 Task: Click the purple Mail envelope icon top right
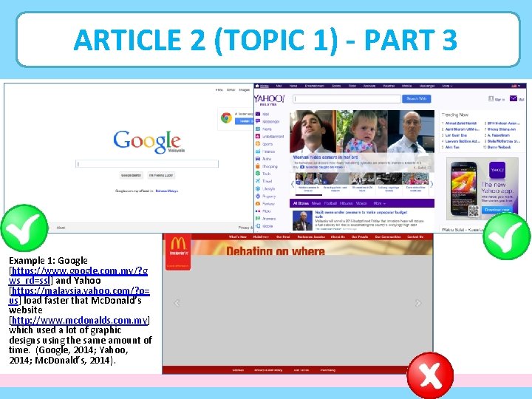coord(514,98)
